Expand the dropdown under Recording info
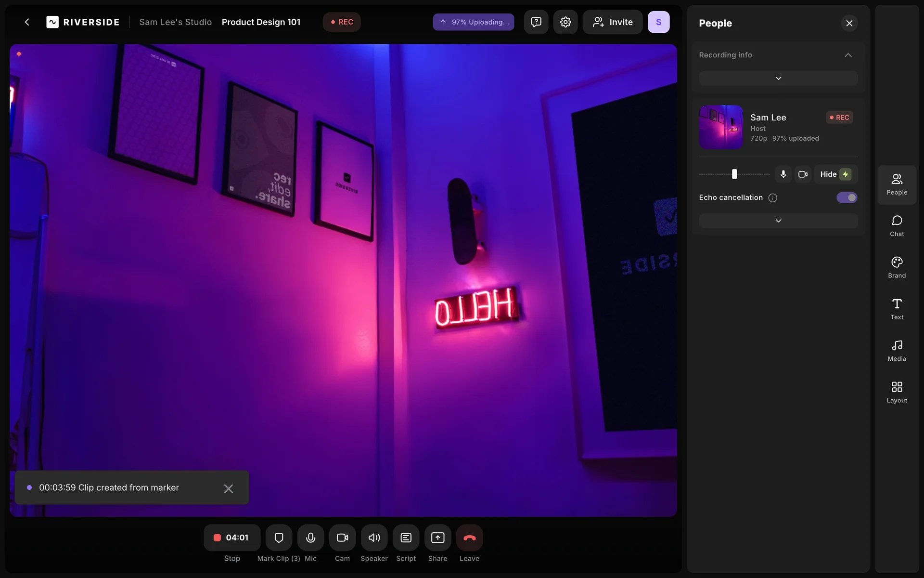The image size is (924, 578). [778, 78]
